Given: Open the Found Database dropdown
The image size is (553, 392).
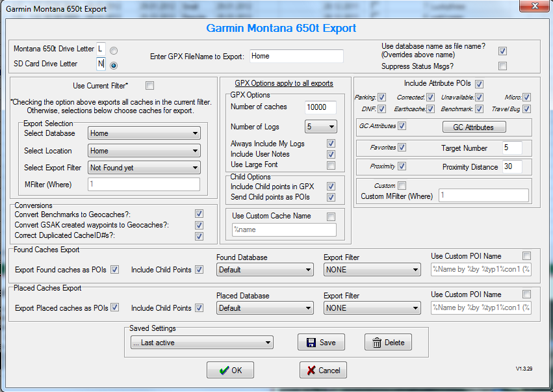Looking at the screenshot, I should pos(265,270).
